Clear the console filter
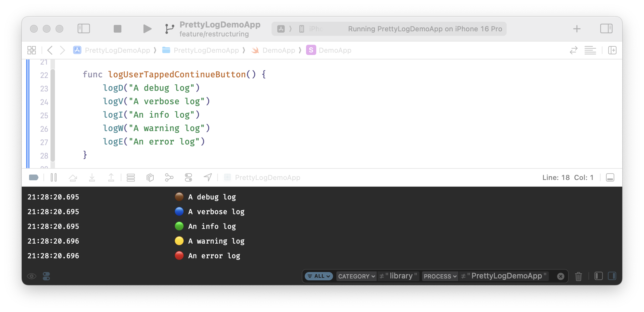The width and height of the screenshot is (644, 312). coord(561,277)
